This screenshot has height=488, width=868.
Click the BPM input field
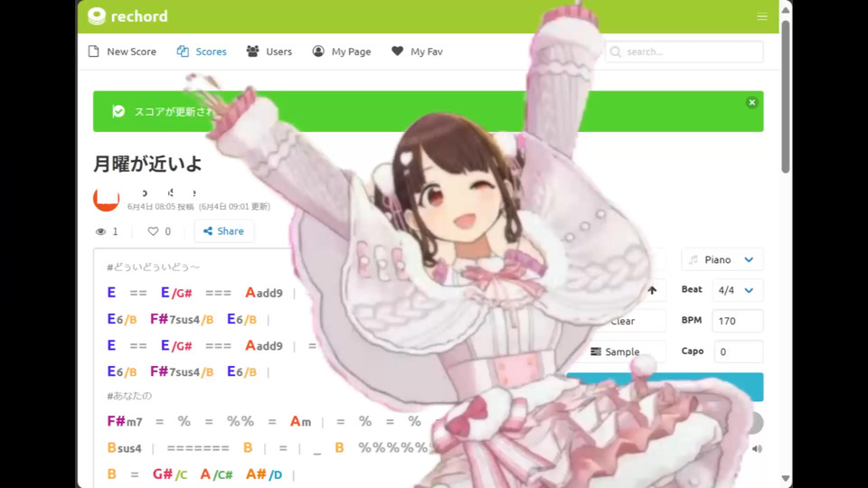738,321
